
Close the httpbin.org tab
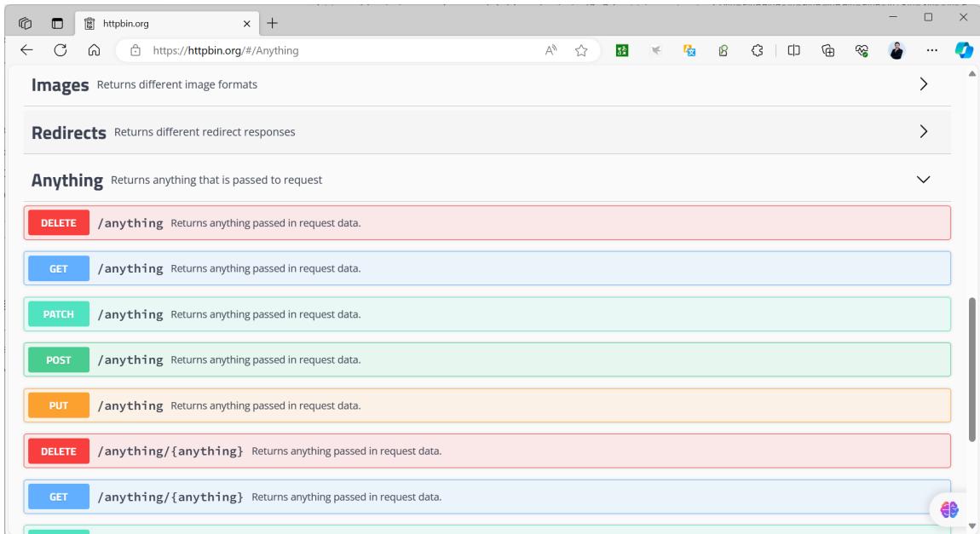tap(247, 24)
